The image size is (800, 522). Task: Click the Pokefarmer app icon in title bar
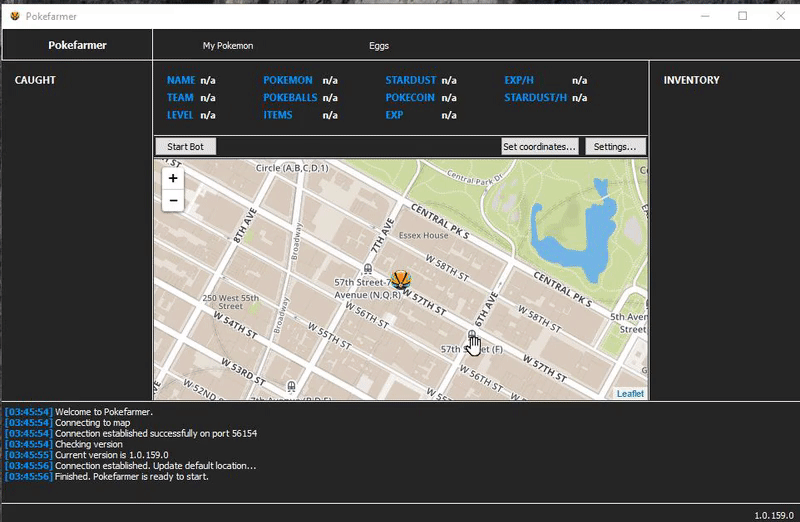pyautogui.click(x=15, y=16)
